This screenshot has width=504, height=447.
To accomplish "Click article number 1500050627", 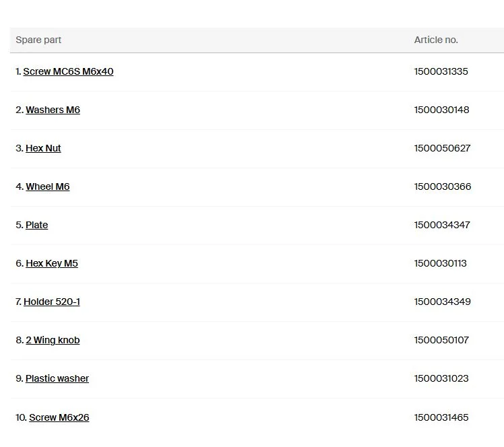I will pos(442,148).
